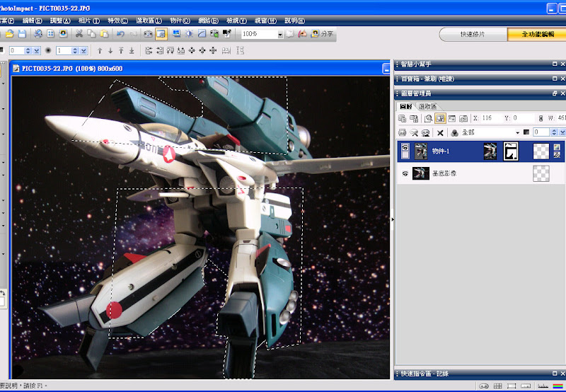The width and height of the screenshot is (566, 392).
Task: Toggle the lock box under 物件-1 eye
Action: click(x=405, y=155)
